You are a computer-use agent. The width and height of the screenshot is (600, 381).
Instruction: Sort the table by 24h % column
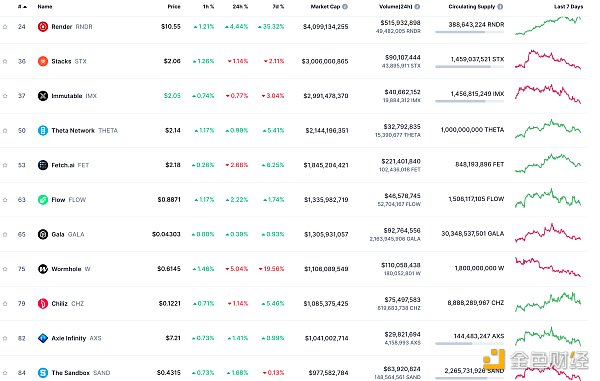click(240, 7)
